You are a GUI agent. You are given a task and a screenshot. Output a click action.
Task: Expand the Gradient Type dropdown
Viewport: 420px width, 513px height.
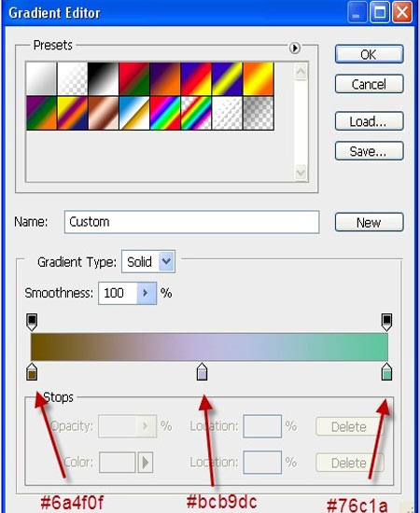tap(166, 261)
